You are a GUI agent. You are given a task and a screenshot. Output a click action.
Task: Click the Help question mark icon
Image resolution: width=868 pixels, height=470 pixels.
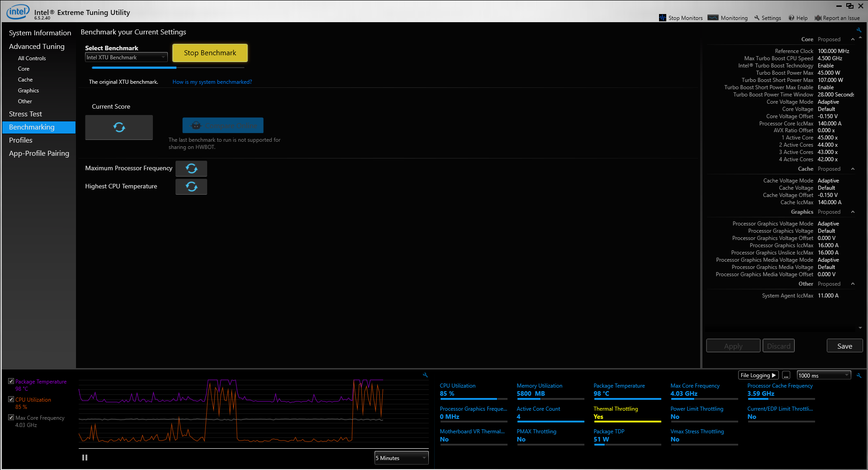pyautogui.click(x=792, y=18)
